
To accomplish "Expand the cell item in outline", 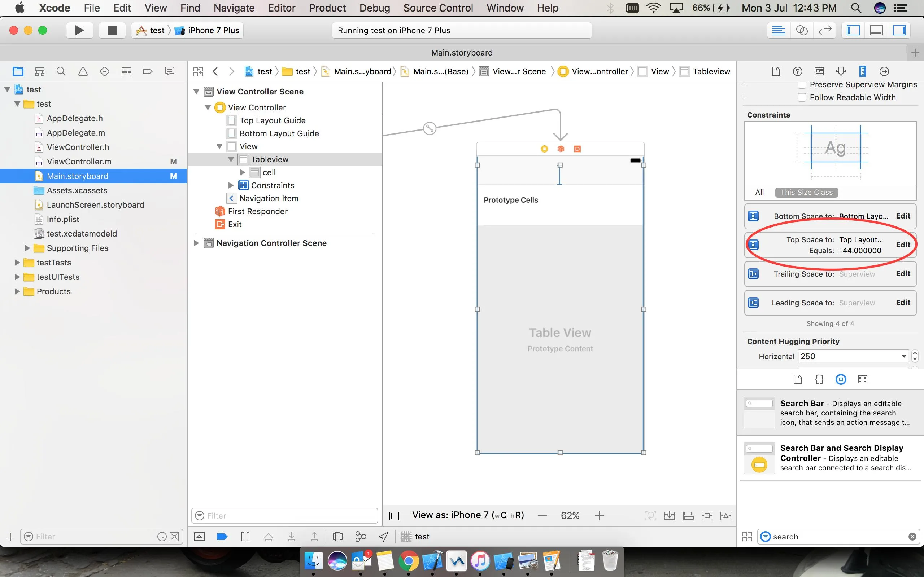I will (x=243, y=172).
